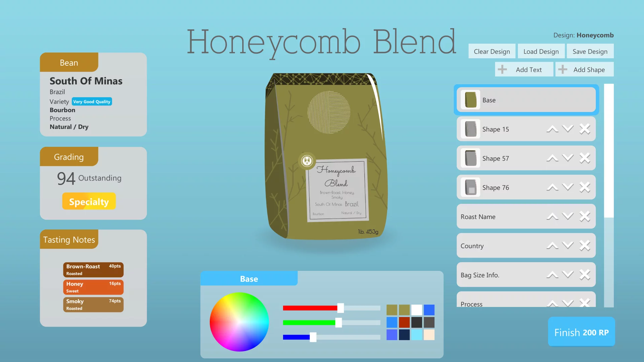This screenshot has height=362, width=644.
Task: Choose the rust red color swatch
Action: [404, 322]
